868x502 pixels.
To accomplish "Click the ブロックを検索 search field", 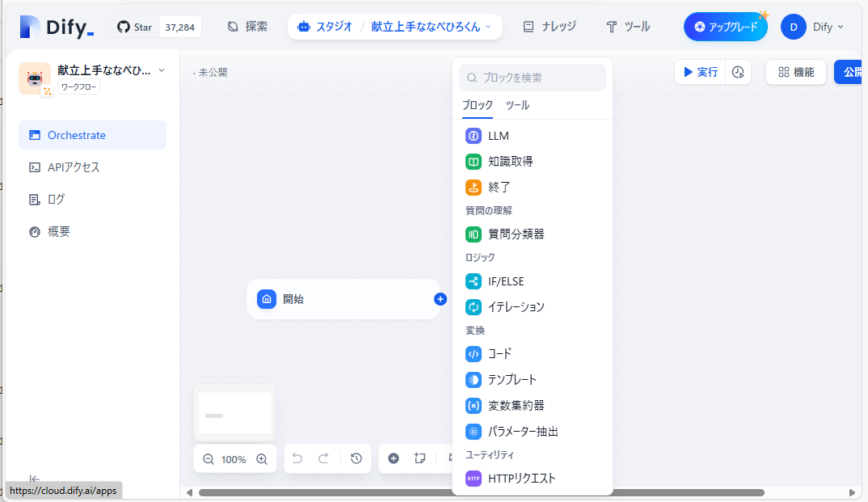I will pyautogui.click(x=532, y=78).
